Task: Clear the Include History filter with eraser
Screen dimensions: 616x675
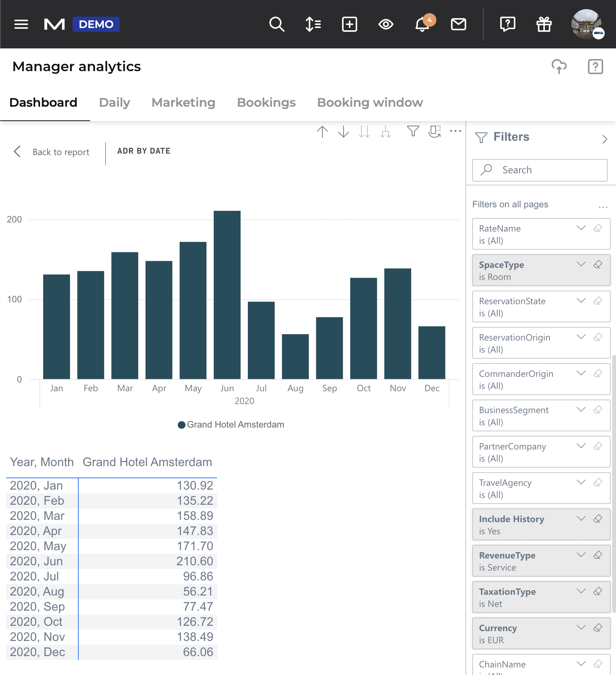Action: tap(598, 518)
